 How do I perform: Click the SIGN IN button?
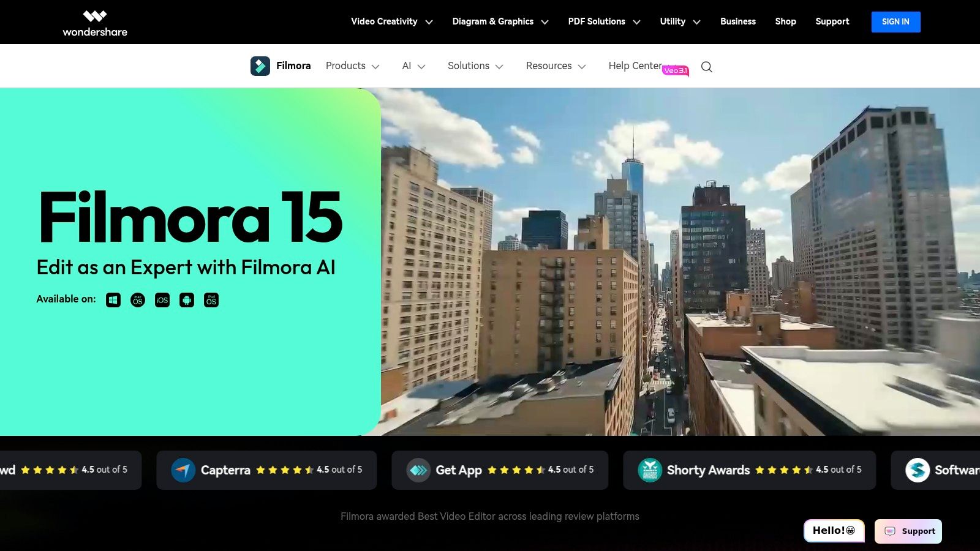click(895, 21)
